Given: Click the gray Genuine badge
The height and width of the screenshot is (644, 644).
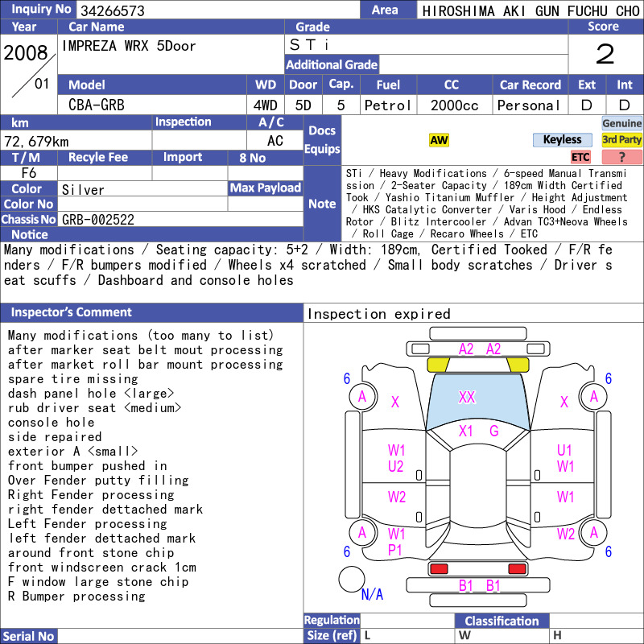Looking at the screenshot, I should pyautogui.click(x=621, y=123).
